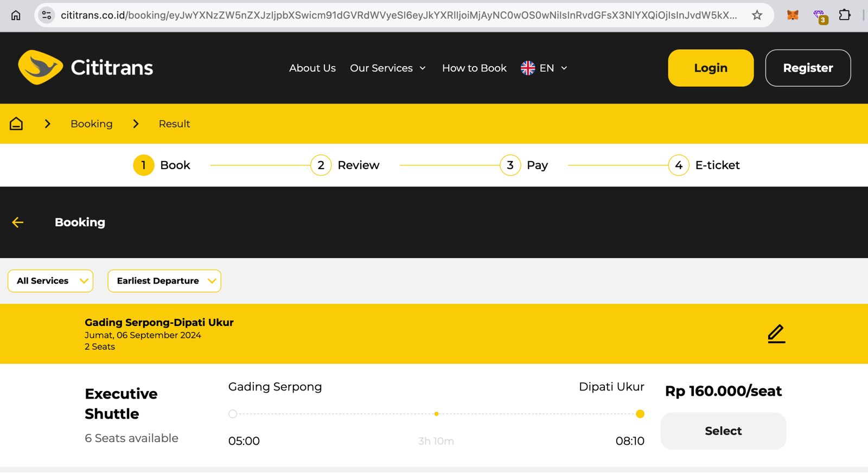The height and width of the screenshot is (474, 868).
Task: Go back using the yellow arrow
Action: point(18,222)
